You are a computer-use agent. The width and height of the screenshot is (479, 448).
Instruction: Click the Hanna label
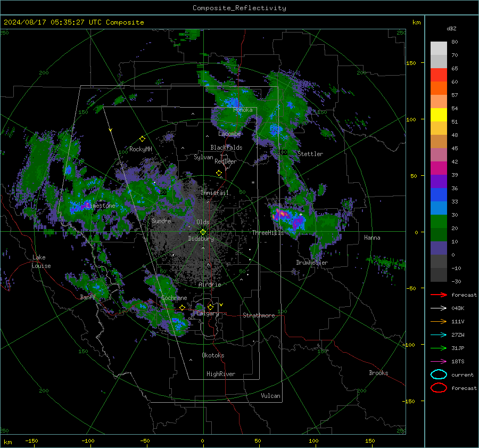click(372, 238)
